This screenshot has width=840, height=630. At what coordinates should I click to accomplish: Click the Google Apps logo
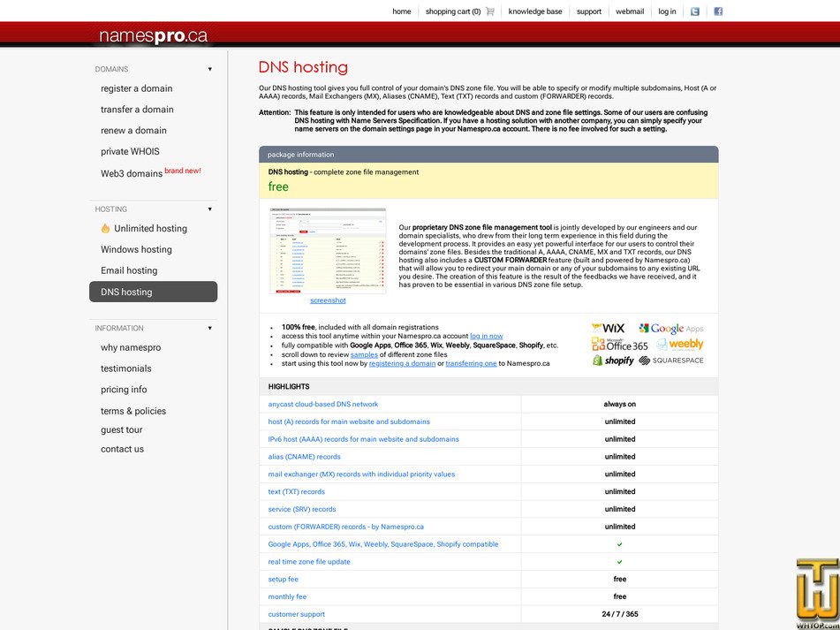tap(670, 328)
